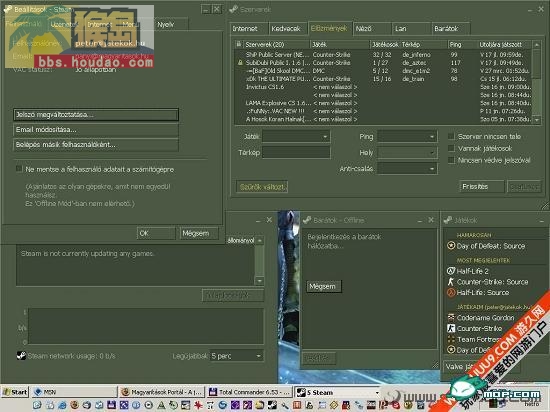
Task: Open the Hely filter dropdown
Action: tap(407, 152)
